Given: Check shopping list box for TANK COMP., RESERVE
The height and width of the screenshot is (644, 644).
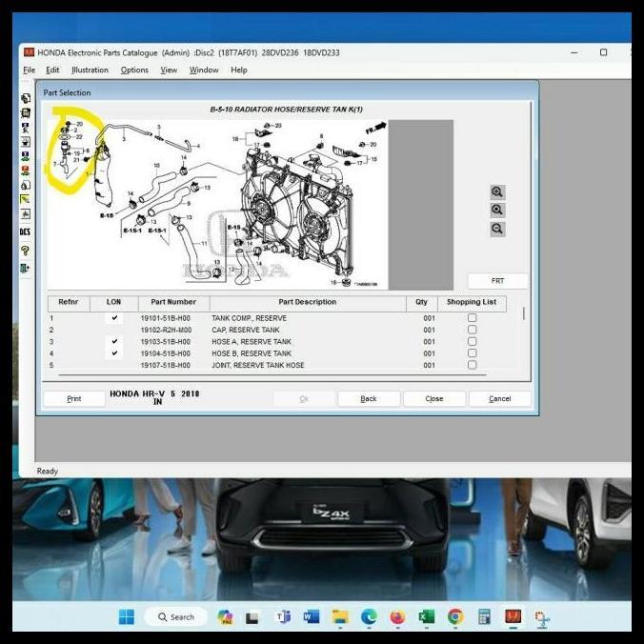Looking at the screenshot, I should point(472,318).
